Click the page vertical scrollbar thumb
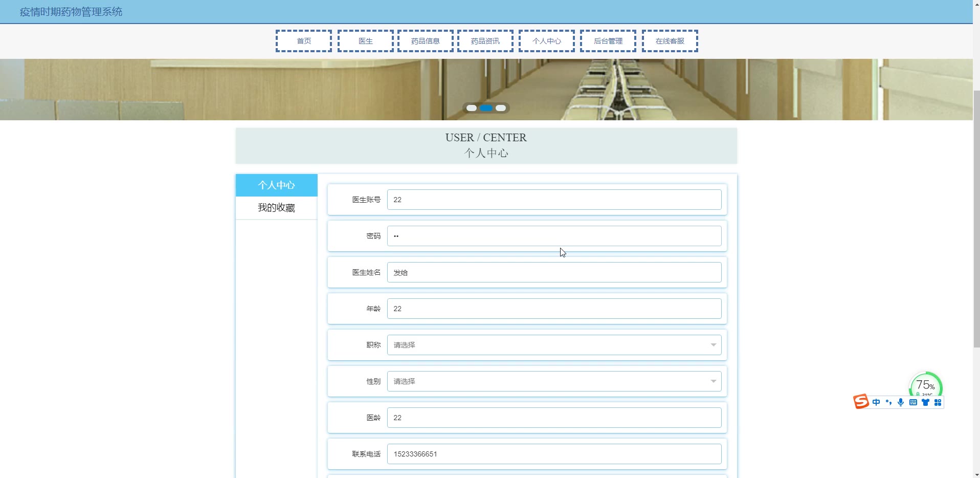Image resolution: width=980 pixels, height=478 pixels. pos(976,219)
